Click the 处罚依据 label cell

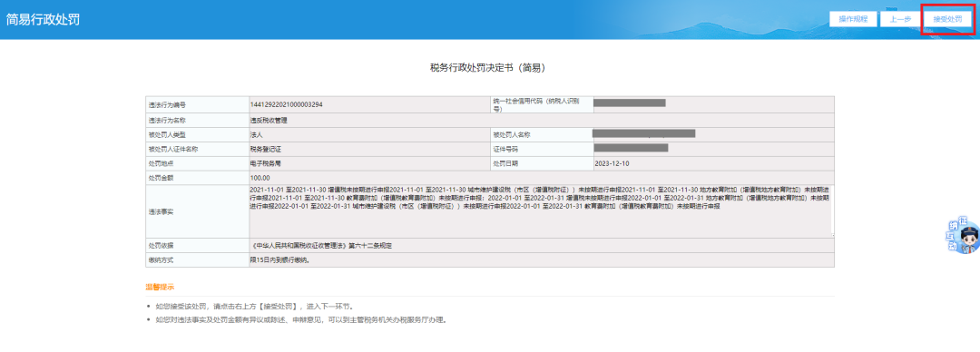(x=197, y=245)
